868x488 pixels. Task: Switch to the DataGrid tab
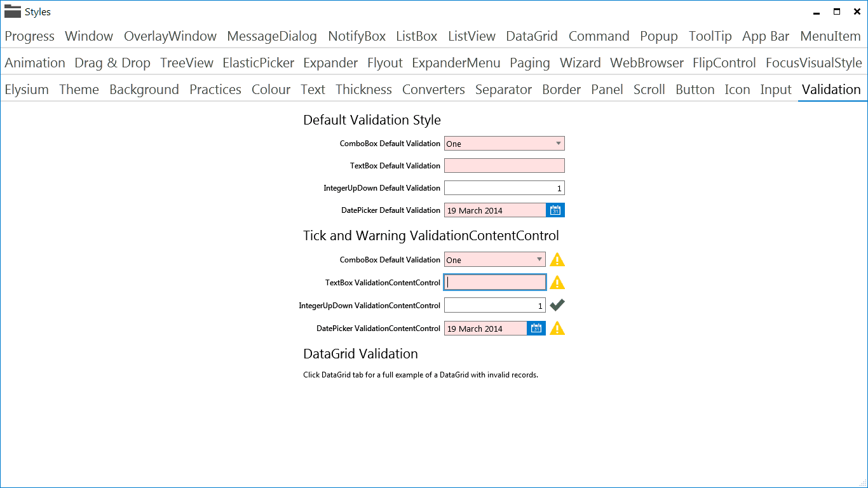(532, 36)
